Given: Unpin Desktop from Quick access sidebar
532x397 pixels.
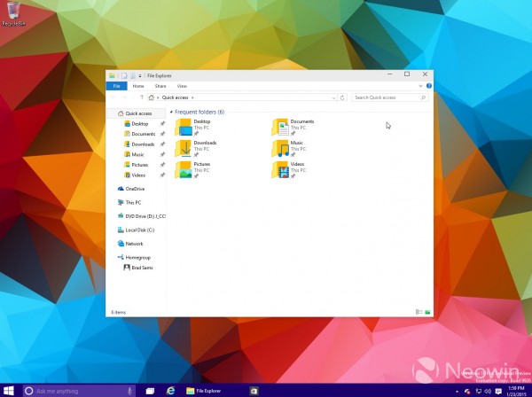Looking at the screenshot, I should [x=162, y=124].
